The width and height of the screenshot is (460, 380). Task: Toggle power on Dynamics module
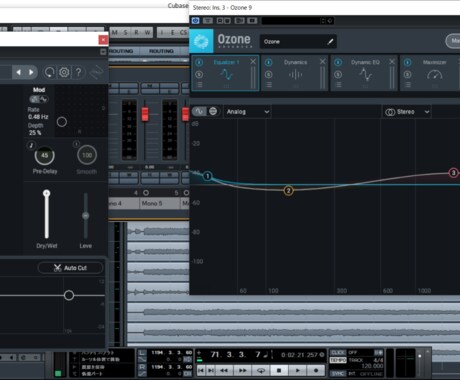(268, 62)
